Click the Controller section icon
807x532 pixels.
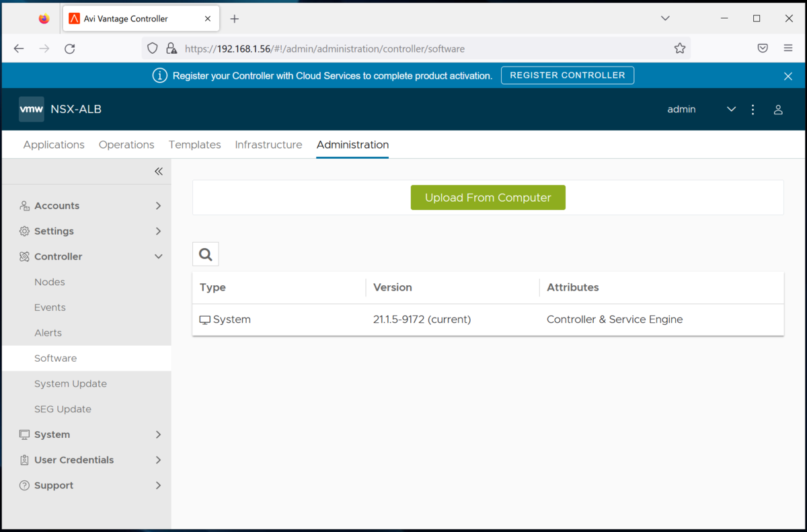(24, 257)
